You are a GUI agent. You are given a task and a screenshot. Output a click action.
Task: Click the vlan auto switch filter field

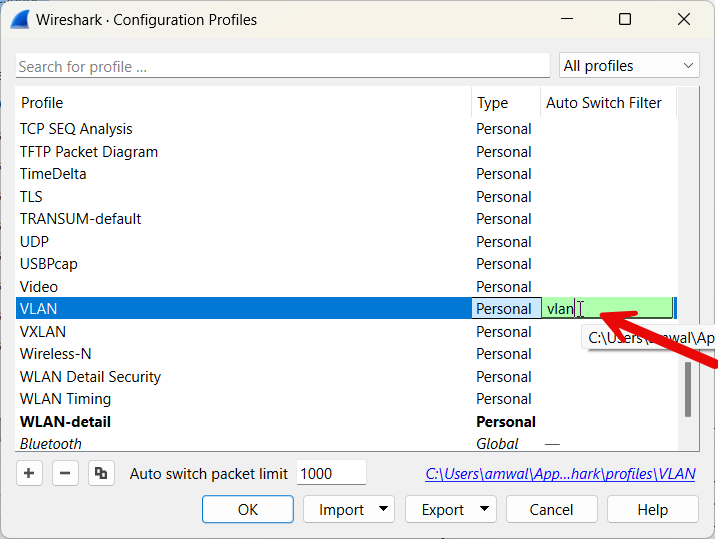tap(607, 309)
